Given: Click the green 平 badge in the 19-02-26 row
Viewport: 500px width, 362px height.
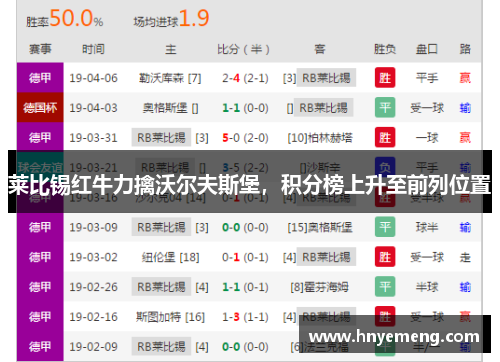Looking at the screenshot, I should pyautogui.click(x=385, y=287).
